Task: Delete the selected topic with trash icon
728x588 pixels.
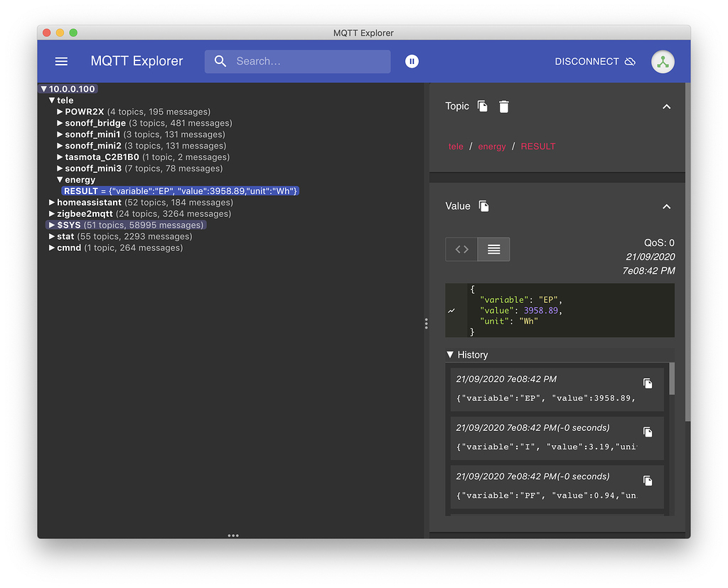Action: pyautogui.click(x=504, y=107)
